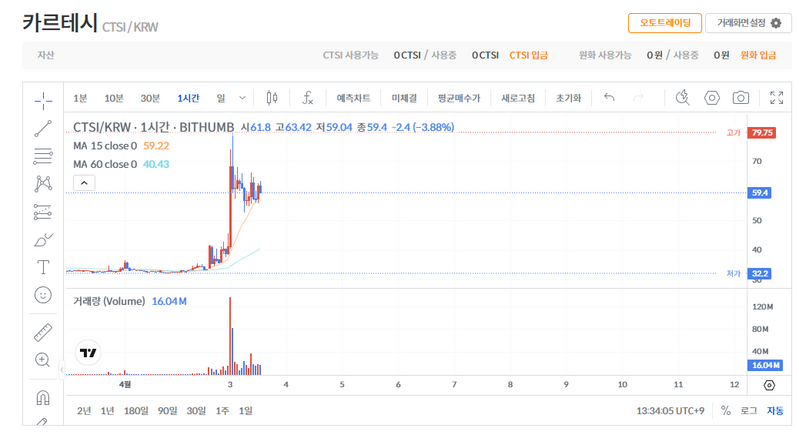Open the UTC+9 timezone menu

[670, 410]
